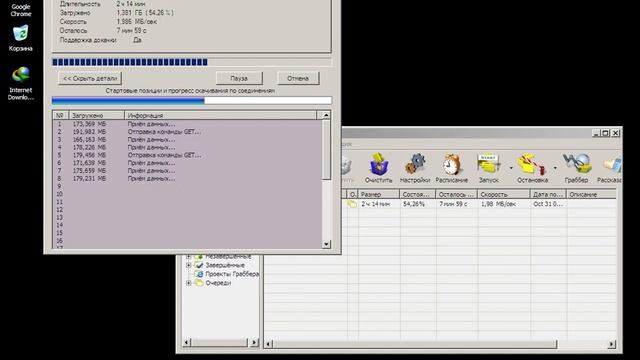Close the IDM main window

(x=616, y=133)
